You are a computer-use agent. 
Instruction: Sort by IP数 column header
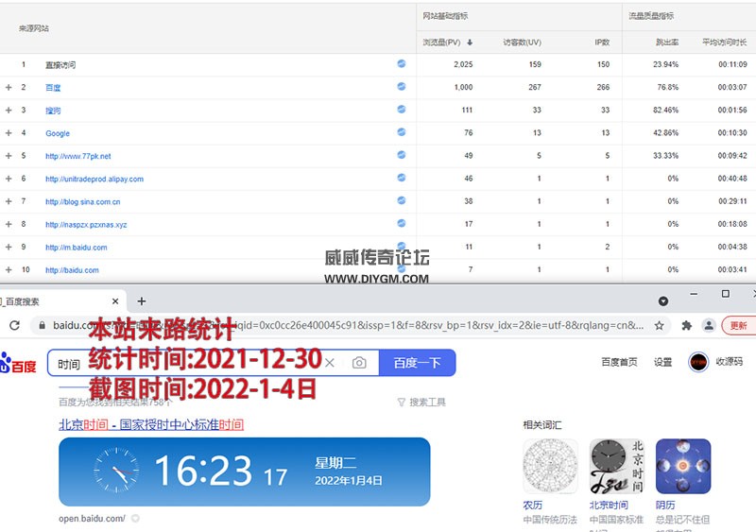click(602, 43)
